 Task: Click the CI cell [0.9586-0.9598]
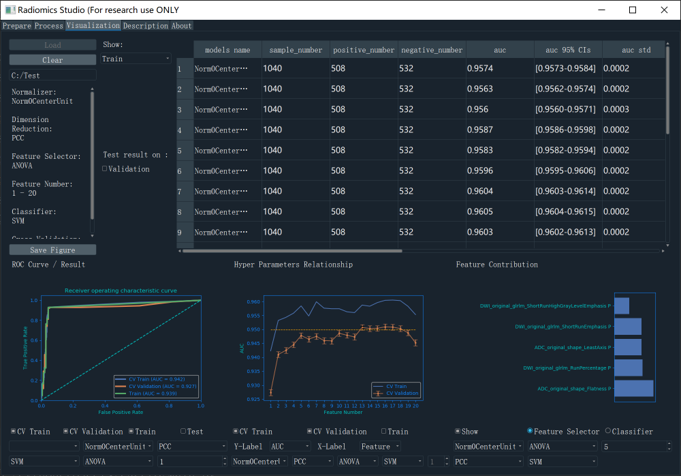point(568,129)
